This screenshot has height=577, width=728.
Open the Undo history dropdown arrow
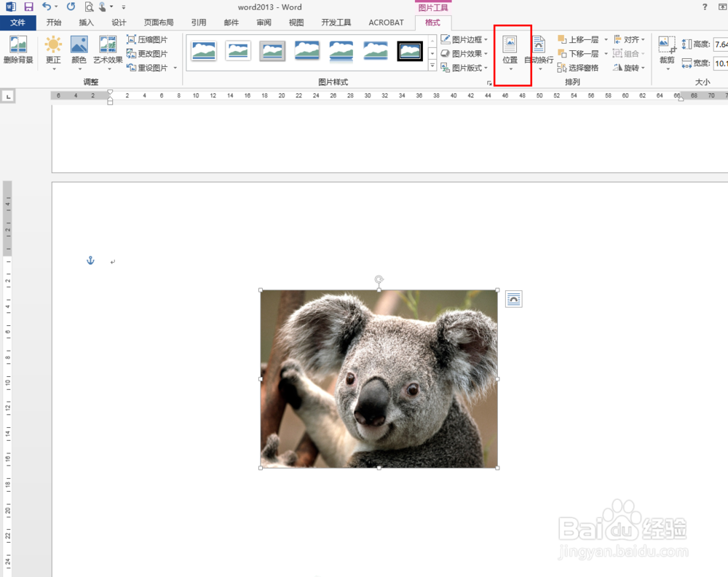56,7
